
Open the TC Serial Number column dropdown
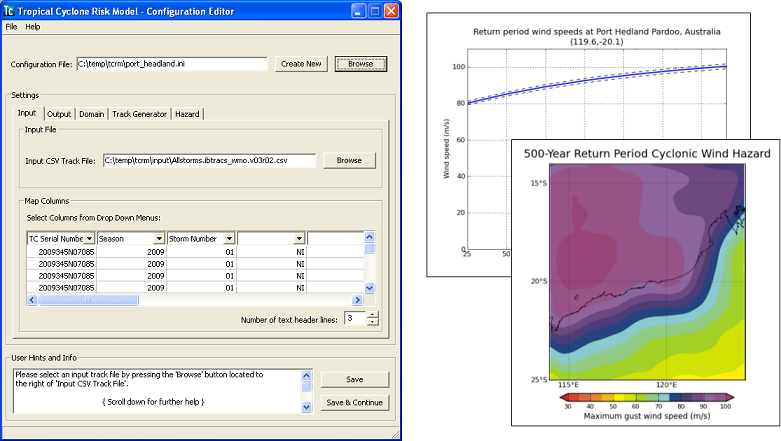90,238
